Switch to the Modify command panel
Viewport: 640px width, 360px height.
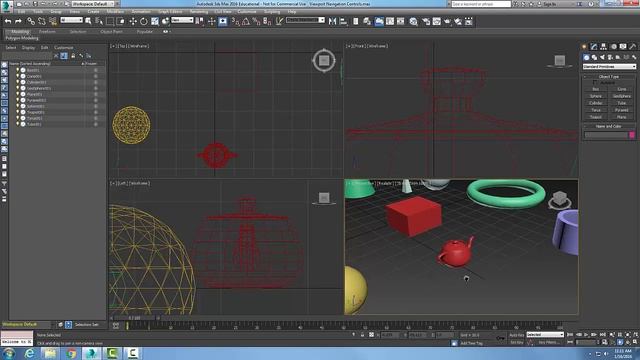click(x=594, y=47)
